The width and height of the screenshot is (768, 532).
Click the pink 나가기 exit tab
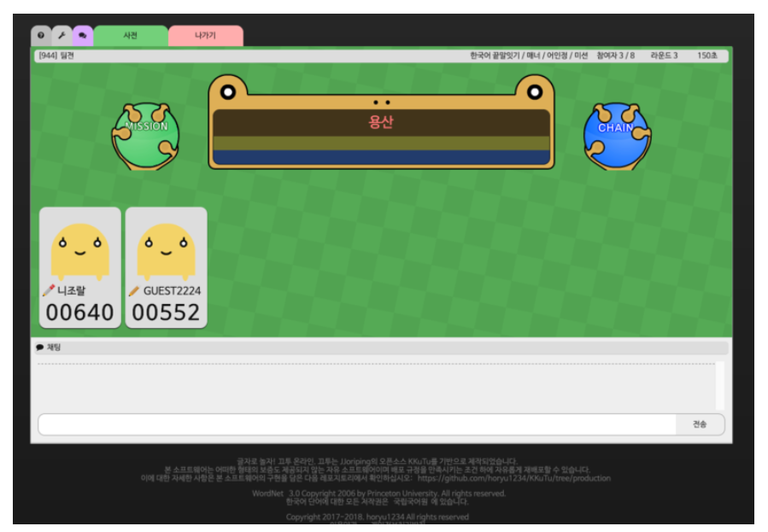(x=205, y=36)
